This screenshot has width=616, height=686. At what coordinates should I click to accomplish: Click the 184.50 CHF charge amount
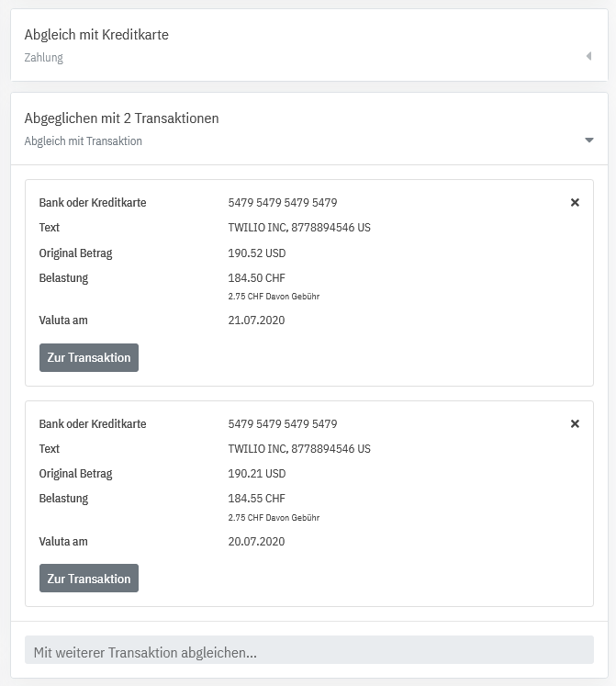click(x=257, y=278)
